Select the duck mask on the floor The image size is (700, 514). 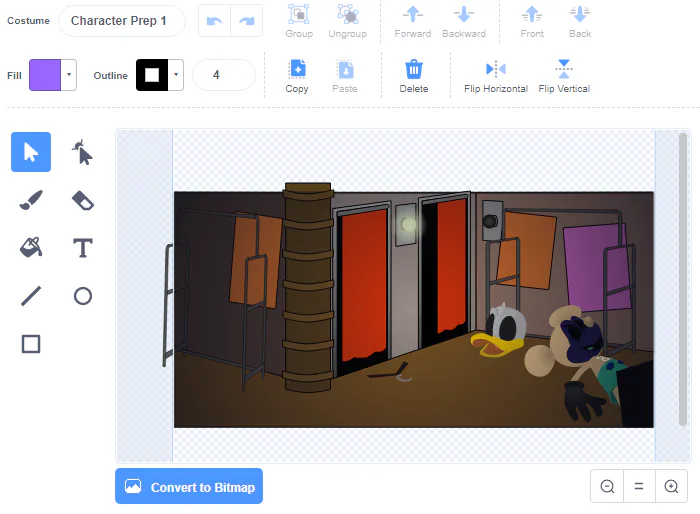pyautogui.click(x=500, y=330)
